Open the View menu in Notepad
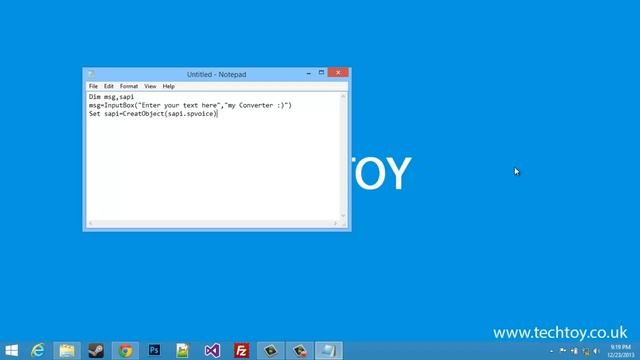This screenshot has width=640, height=360. [150, 86]
